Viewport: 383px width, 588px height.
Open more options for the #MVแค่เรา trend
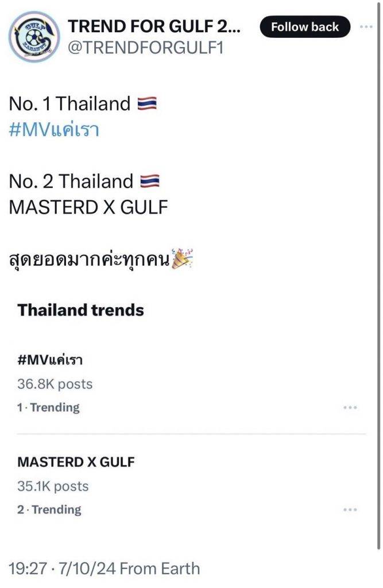tap(350, 407)
